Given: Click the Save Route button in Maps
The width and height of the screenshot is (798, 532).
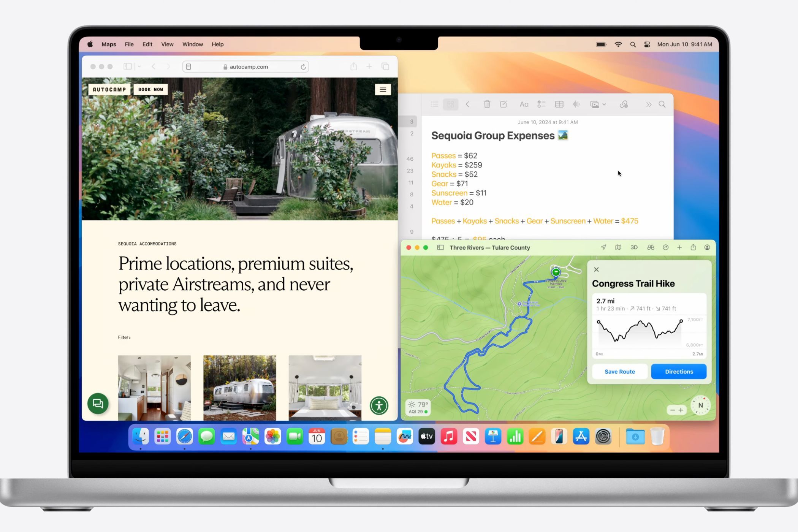Looking at the screenshot, I should [x=619, y=371].
